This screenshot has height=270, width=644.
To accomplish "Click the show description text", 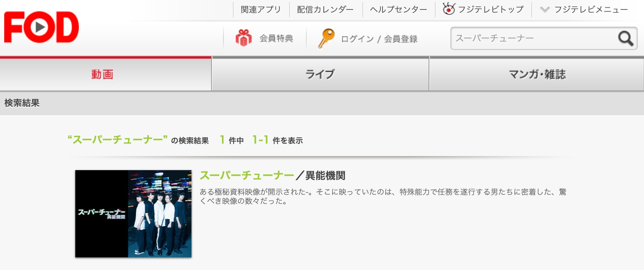I will point(383,196).
